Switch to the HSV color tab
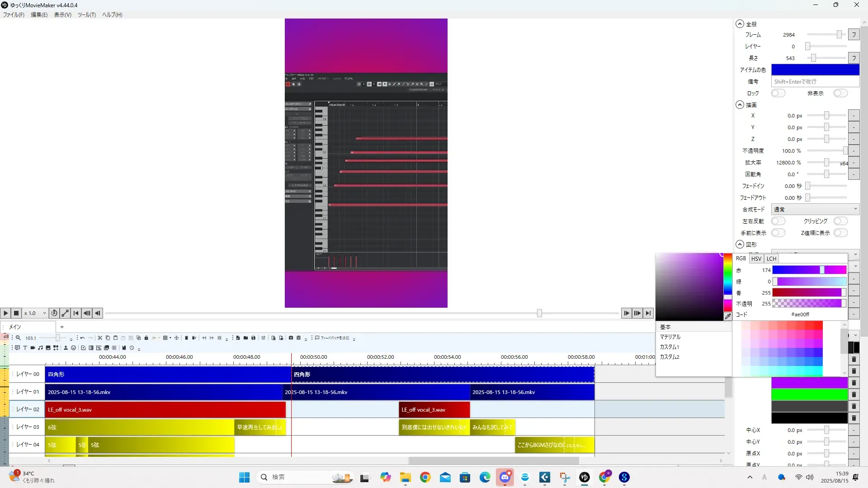 coord(756,259)
